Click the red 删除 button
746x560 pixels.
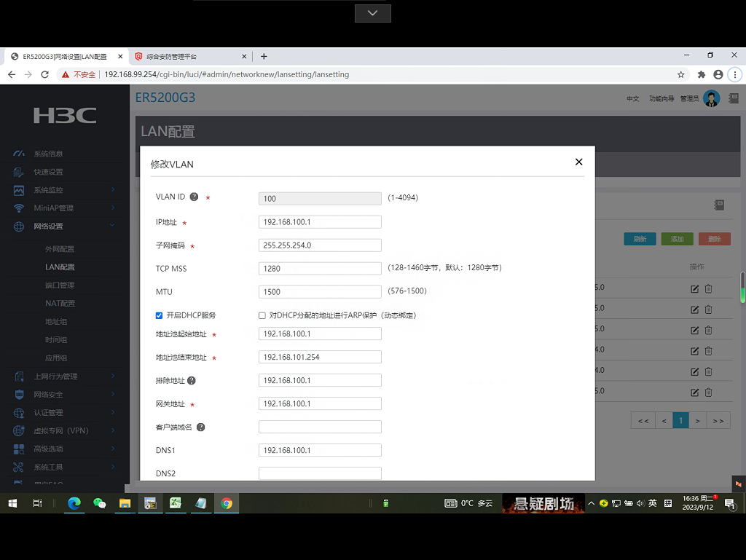pyautogui.click(x=714, y=239)
